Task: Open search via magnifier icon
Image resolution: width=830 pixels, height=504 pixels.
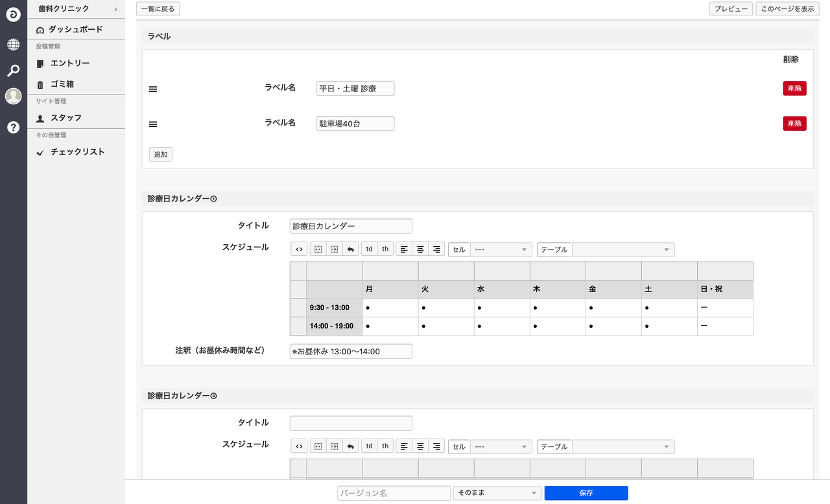Action: pyautogui.click(x=13, y=71)
